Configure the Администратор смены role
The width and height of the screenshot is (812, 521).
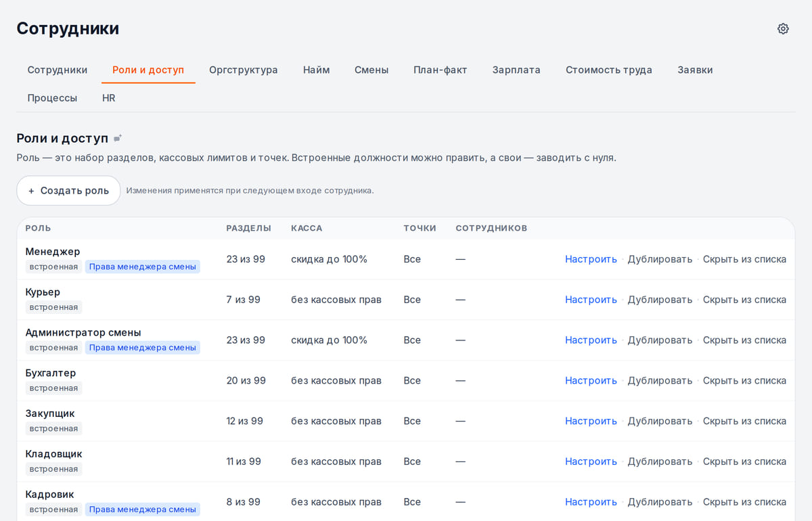coord(591,340)
